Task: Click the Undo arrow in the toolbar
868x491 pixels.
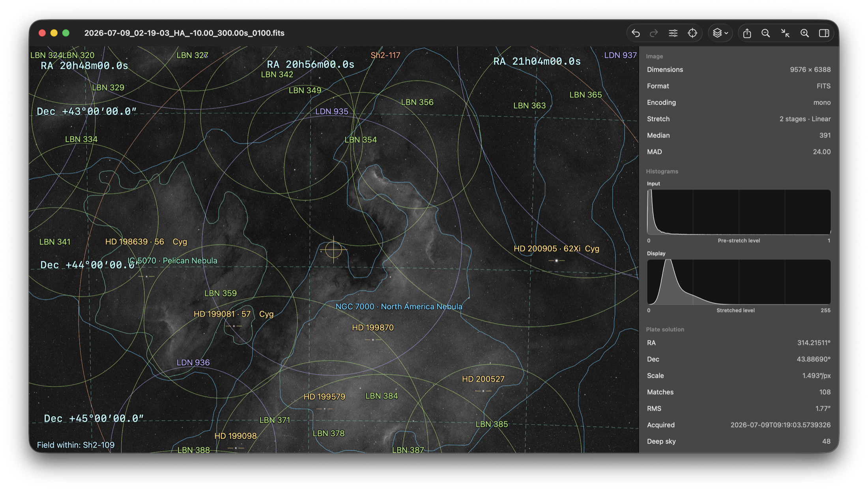Action: 636,33
